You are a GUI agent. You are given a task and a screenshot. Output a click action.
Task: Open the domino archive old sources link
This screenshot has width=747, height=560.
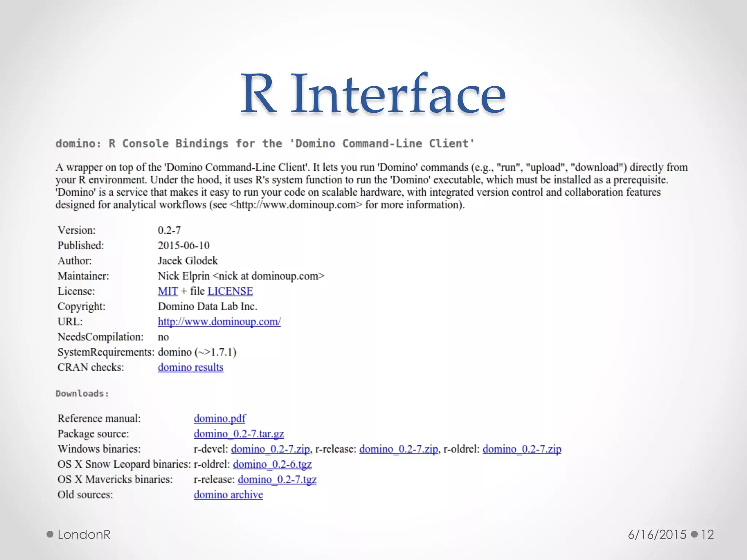(x=228, y=495)
